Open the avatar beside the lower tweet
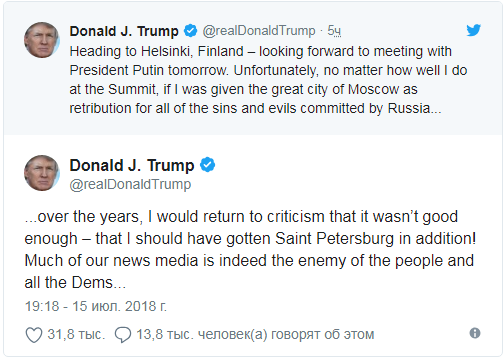Viewport: 504px width, 360px height. click(x=42, y=173)
